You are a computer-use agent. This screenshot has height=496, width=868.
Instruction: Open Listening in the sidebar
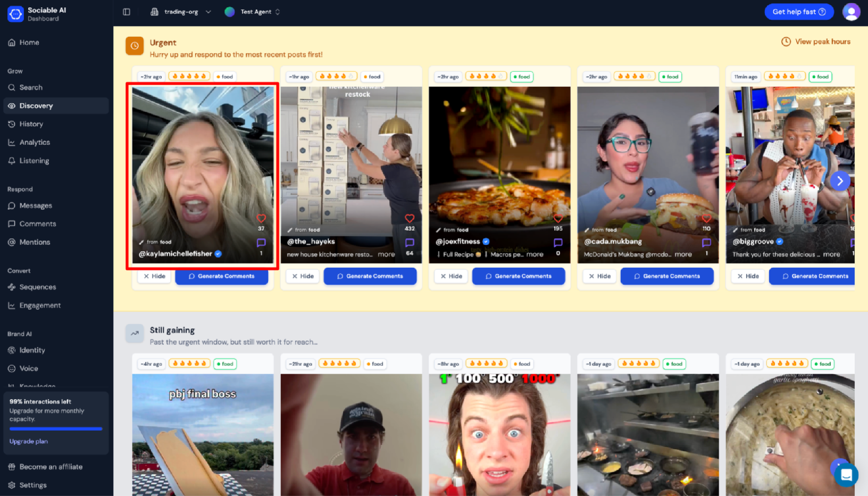56,161
